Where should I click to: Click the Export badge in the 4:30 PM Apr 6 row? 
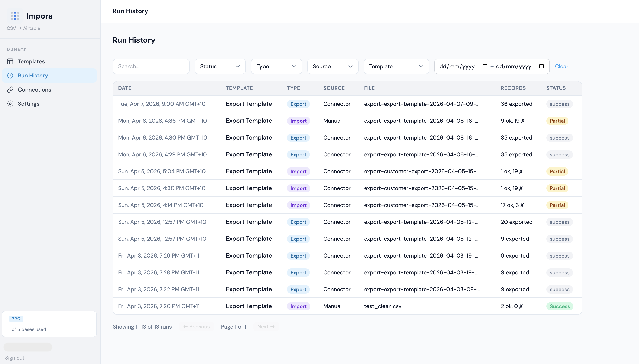click(x=298, y=137)
